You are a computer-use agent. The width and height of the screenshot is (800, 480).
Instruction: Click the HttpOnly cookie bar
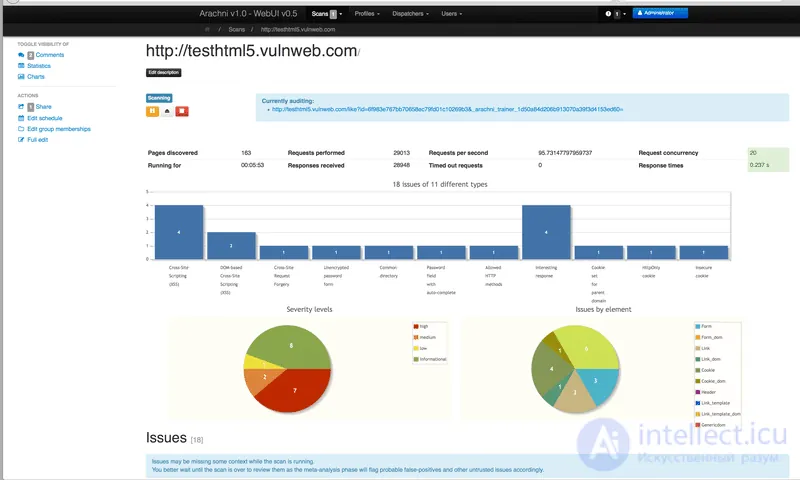[x=651, y=252]
